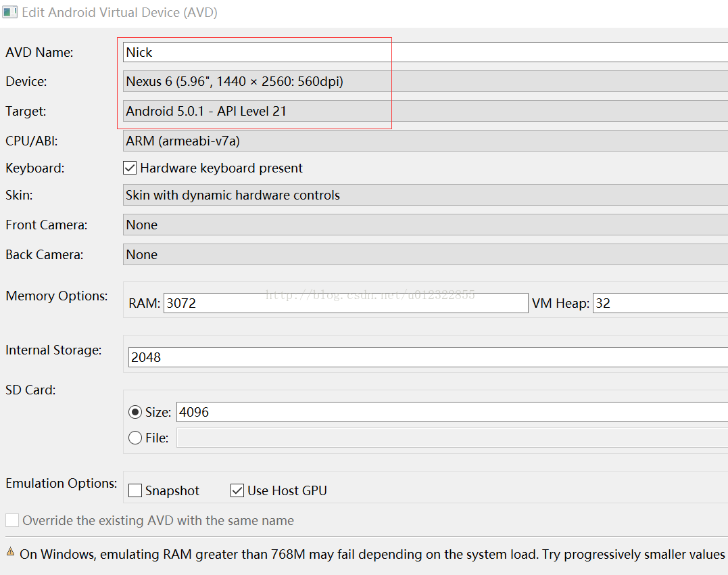Click the Edit AVD window title icon

[x=9, y=12]
